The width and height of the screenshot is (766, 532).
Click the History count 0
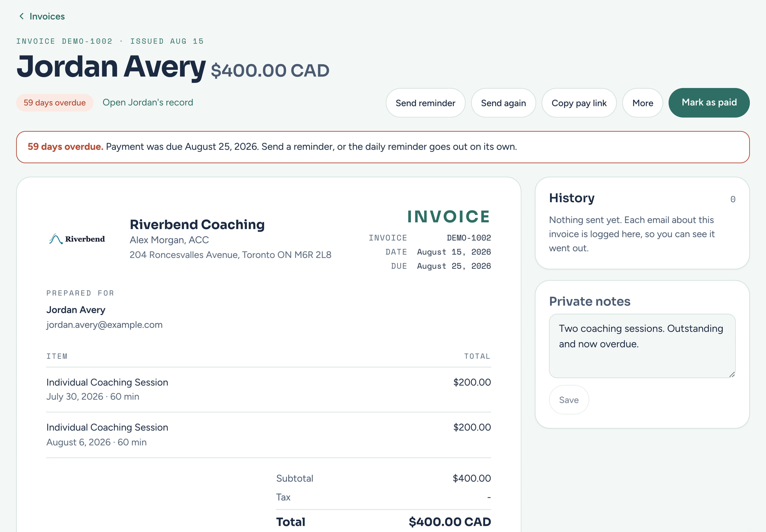coord(733,199)
